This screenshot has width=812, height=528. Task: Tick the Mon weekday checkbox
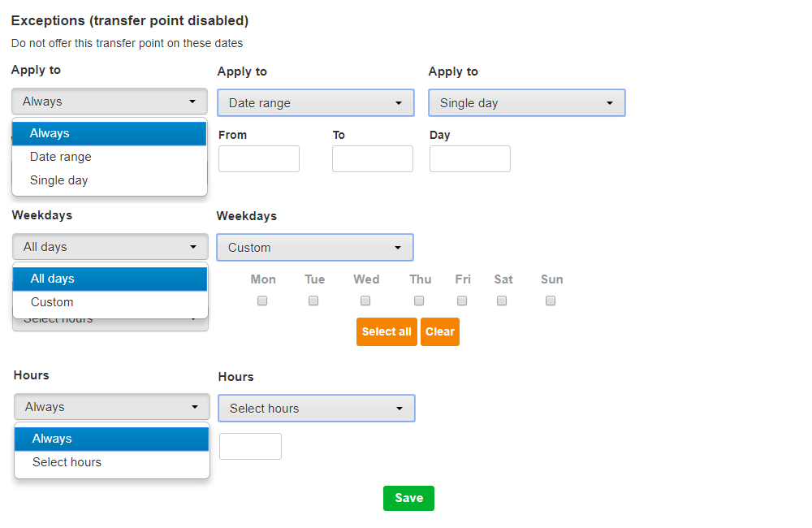click(262, 301)
